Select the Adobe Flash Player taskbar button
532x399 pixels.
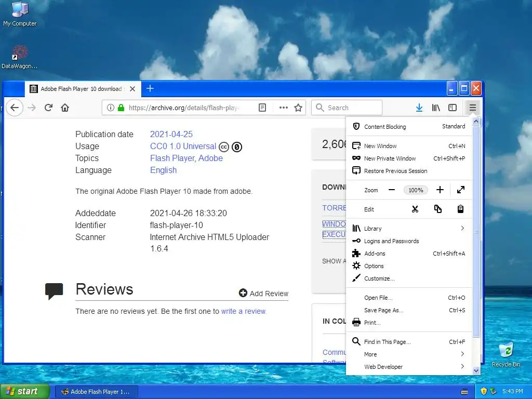pyautogui.click(x=97, y=392)
